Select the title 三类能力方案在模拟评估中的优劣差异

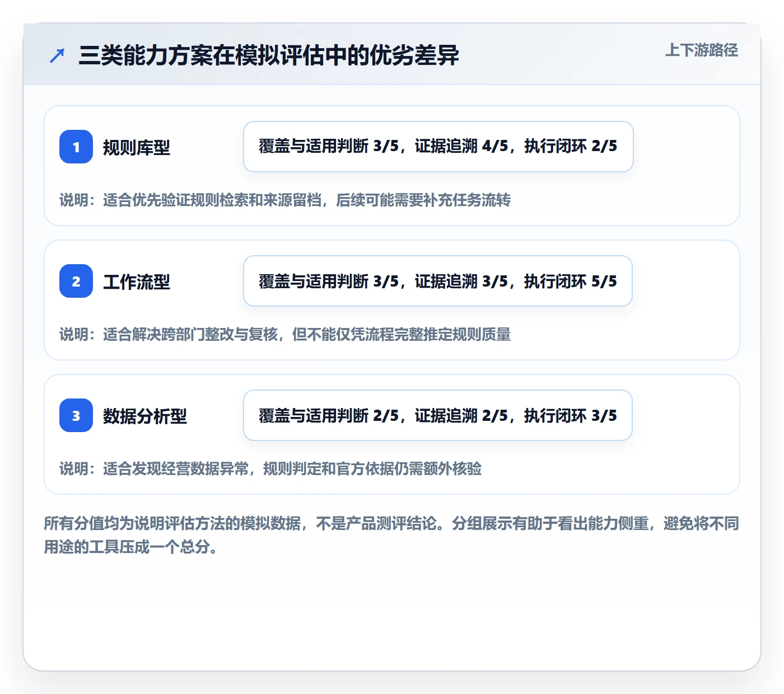pyautogui.click(x=269, y=55)
